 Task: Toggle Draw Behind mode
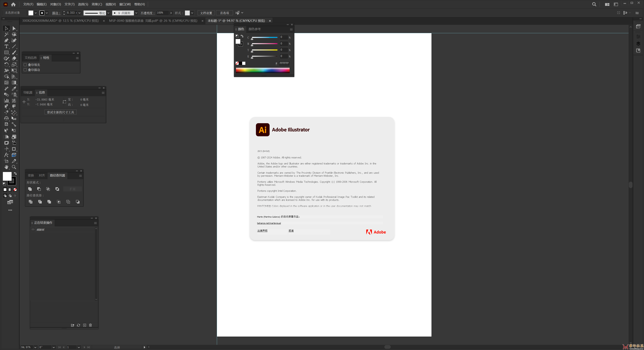10,196
